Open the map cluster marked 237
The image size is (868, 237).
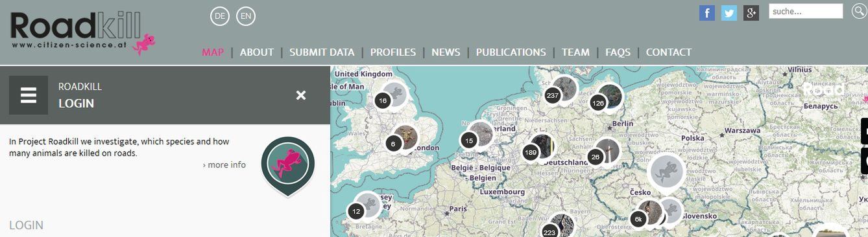tap(553, 96)
